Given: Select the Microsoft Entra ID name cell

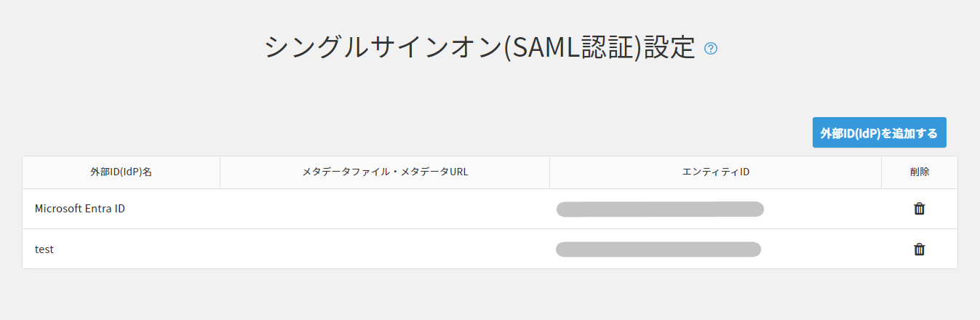Looking at the screenshot, I should pos(80,209).
